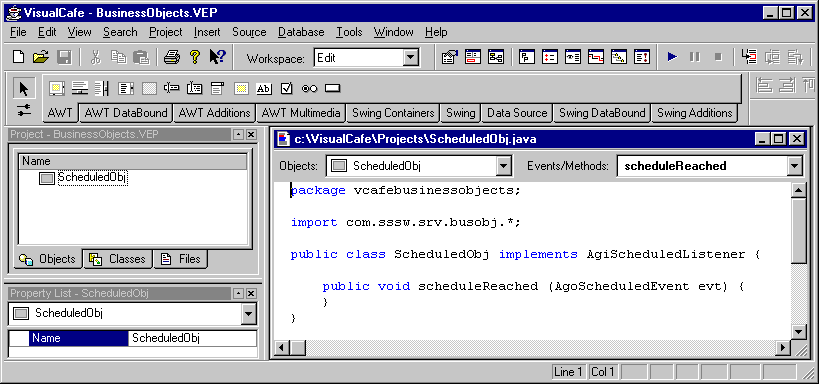Pick the radio button component in palette
This screenshot has height=384, width=819.
click(x=309, y=89)
